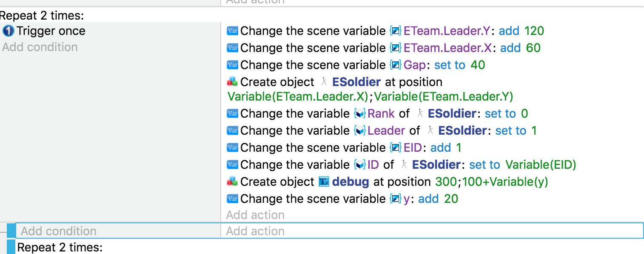Click the Create object icon for debug

tap(232, 181)
